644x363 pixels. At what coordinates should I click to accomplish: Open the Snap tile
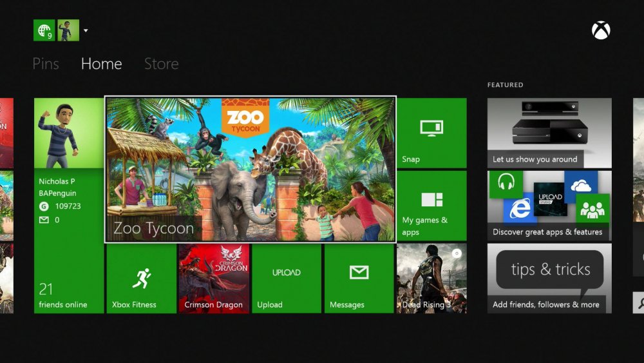coord(431,133)
